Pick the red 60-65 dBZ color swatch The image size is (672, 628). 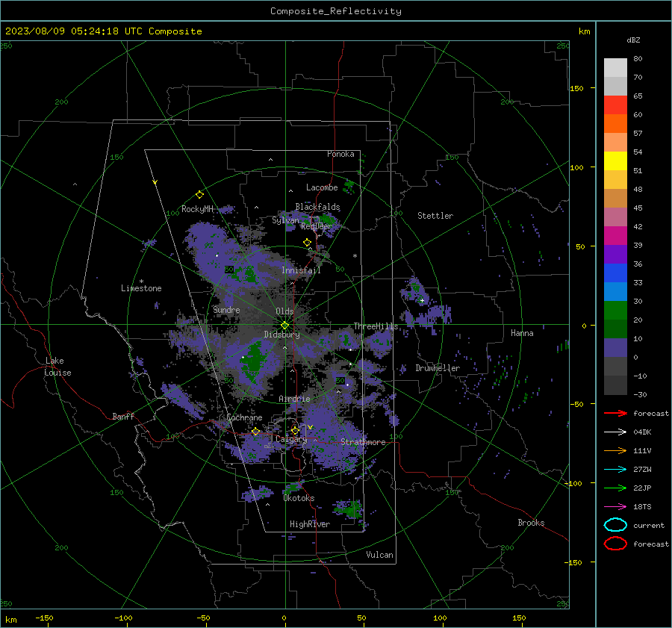[615, 105]
